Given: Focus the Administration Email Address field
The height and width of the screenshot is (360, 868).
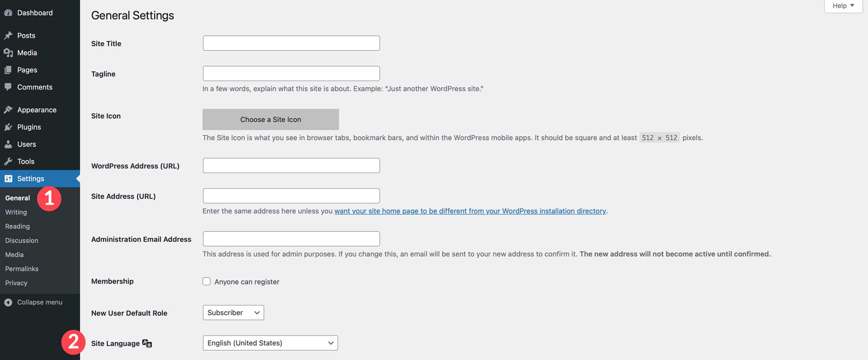Looking at the screenshot, I should (291, 239).
